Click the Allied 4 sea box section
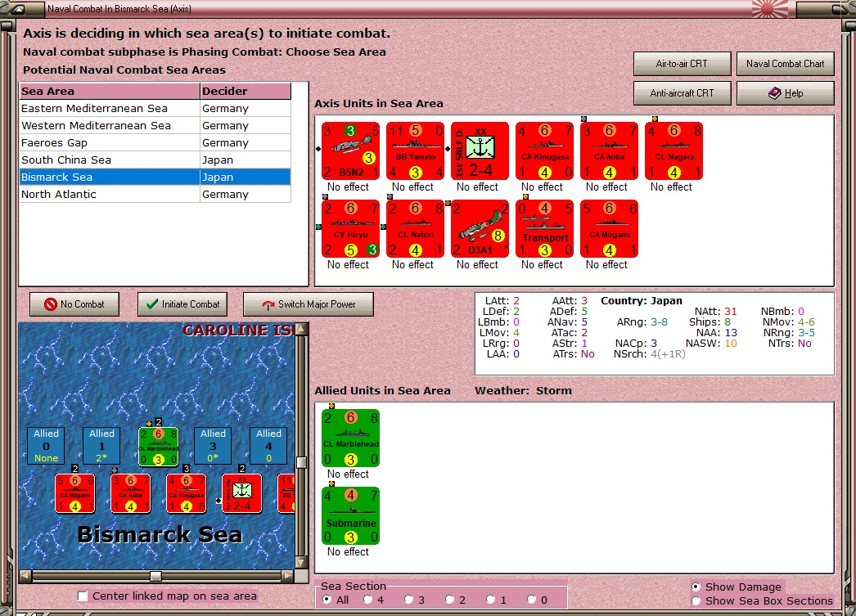This screenshot has width=856, height=616. tap(268, 445)
